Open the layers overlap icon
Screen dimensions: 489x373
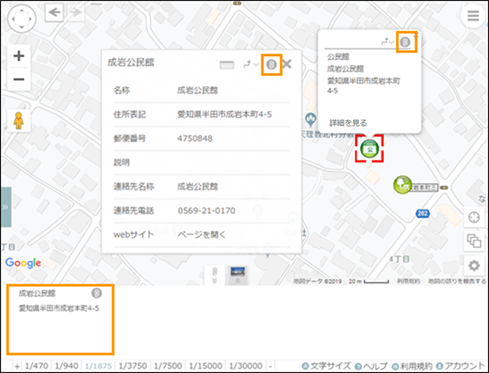click(x=474, y=241)
